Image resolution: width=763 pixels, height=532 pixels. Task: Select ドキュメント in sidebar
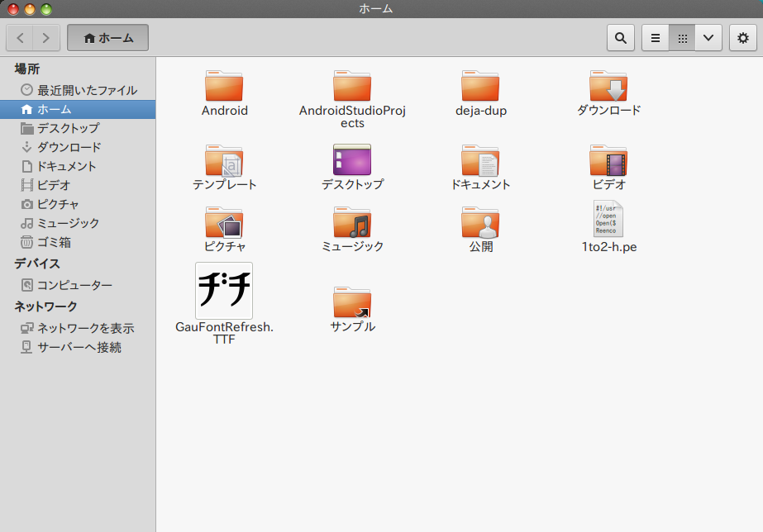78,166
